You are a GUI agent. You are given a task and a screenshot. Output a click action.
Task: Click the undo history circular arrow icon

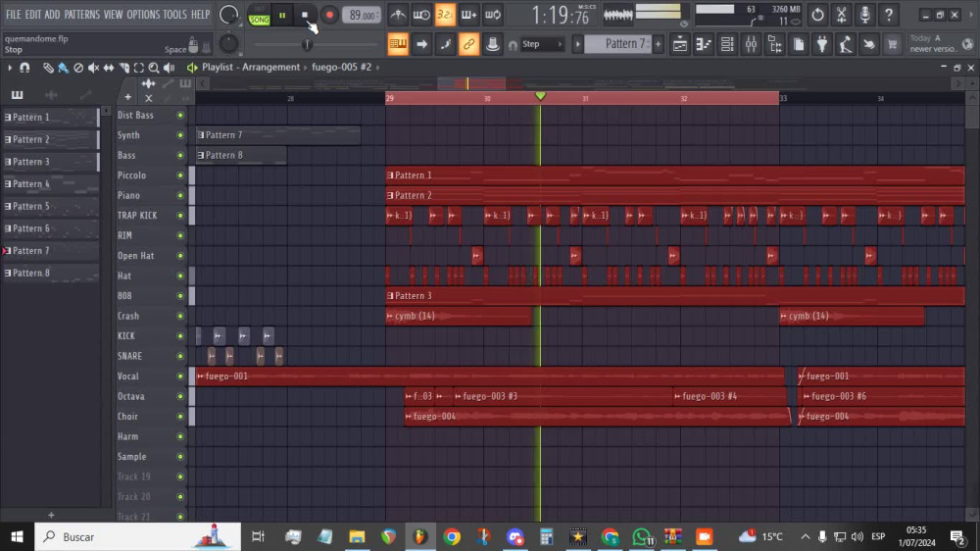click(x=817, y=15)
